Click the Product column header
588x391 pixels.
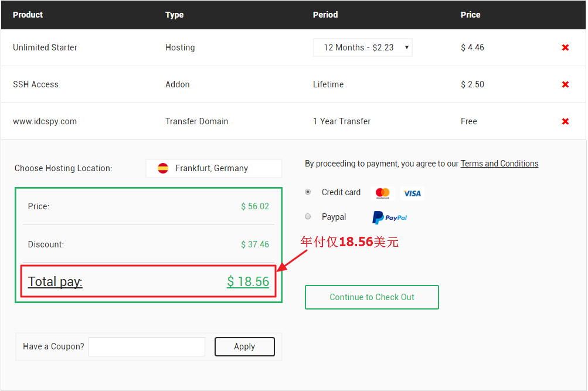(x=28, y=15)
